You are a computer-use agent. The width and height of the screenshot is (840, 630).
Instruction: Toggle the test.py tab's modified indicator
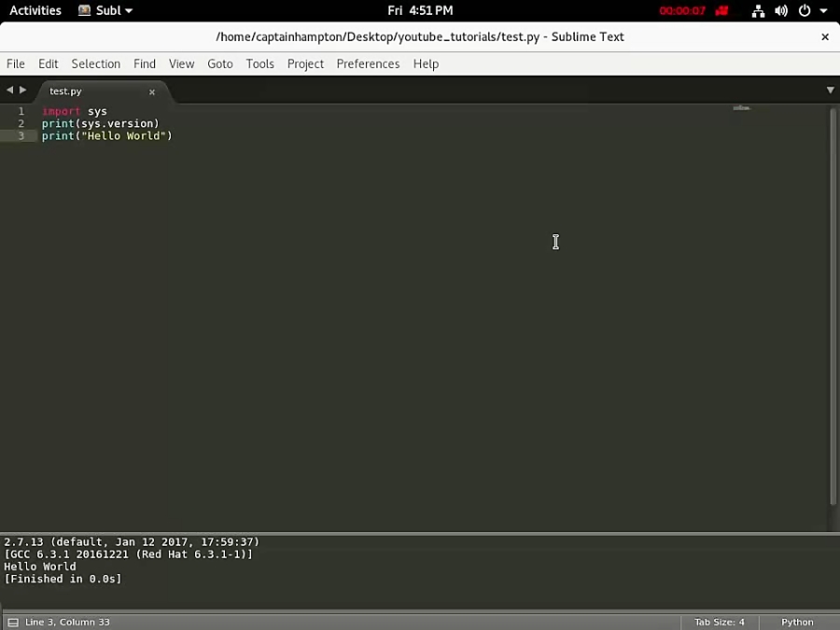point(152,91)
